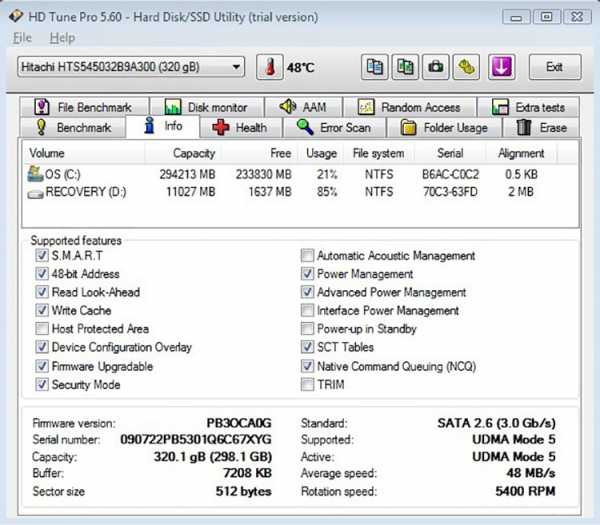Check the Power-up in Standby box
Image resolution: width=600 pixels, height=525 pixels.
(x=307, y=328)
